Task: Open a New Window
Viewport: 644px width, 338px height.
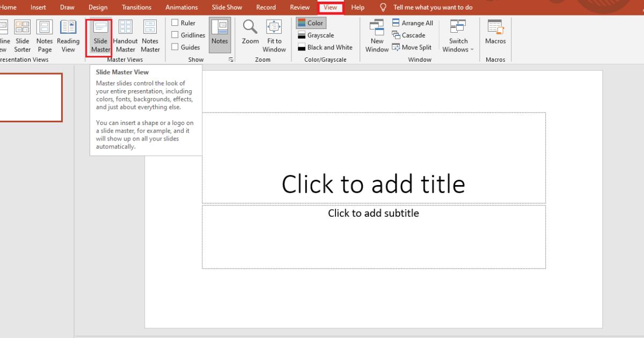Action: (x=376, y=36)
